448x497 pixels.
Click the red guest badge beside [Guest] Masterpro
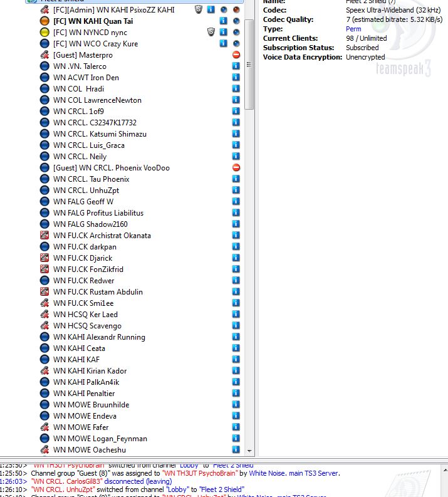click(x=236, y=55)
